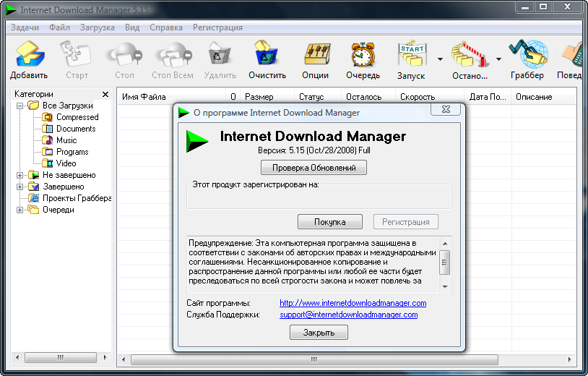Click the Закрыть button

pyautogui.click(x=319, y=333)
